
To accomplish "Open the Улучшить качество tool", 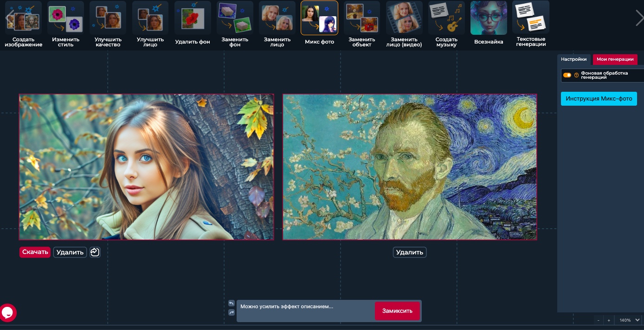I will (108, 24).
